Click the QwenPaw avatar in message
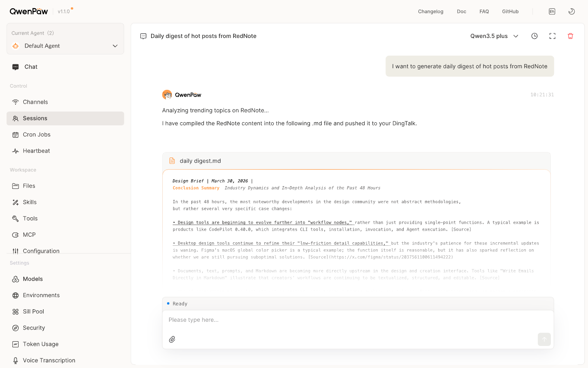Viewport: 588px width, 368px height. tap(167, 95)
